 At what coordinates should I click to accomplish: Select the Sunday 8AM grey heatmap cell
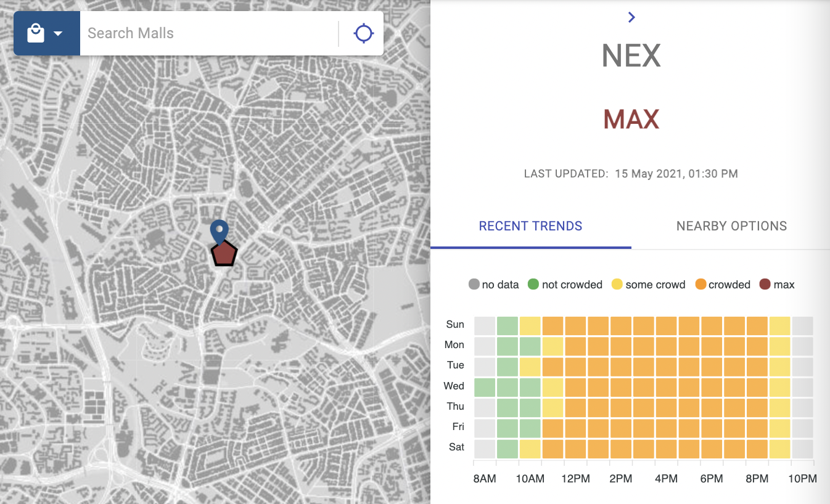(485, 326)
